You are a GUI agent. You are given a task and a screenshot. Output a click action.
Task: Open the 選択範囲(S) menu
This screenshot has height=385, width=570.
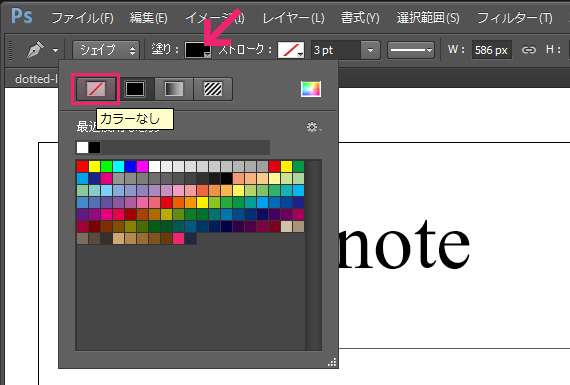[x=428, y=17]
